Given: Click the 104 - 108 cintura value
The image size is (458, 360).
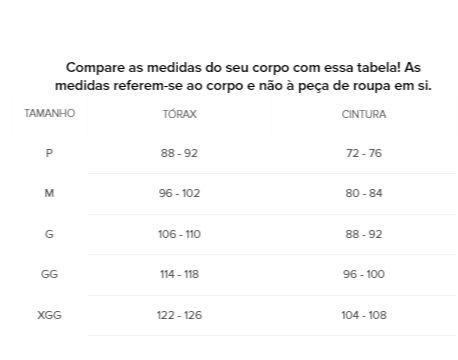Looking at the screenshot, I should pyautogui.click(x=364, y=315).
